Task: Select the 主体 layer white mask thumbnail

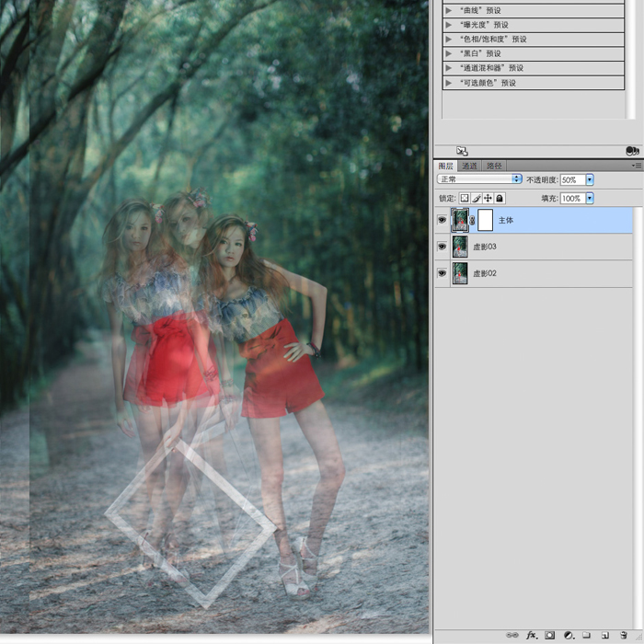Action: tap(485, 220)
